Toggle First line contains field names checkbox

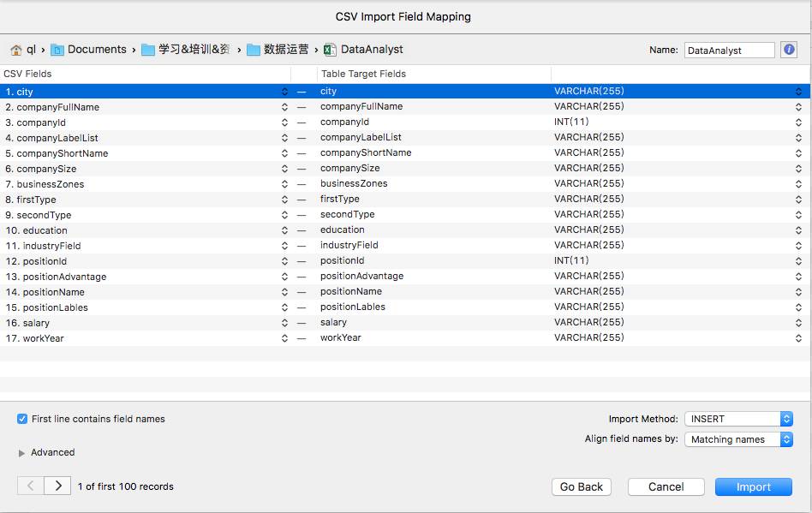[21, 419]
